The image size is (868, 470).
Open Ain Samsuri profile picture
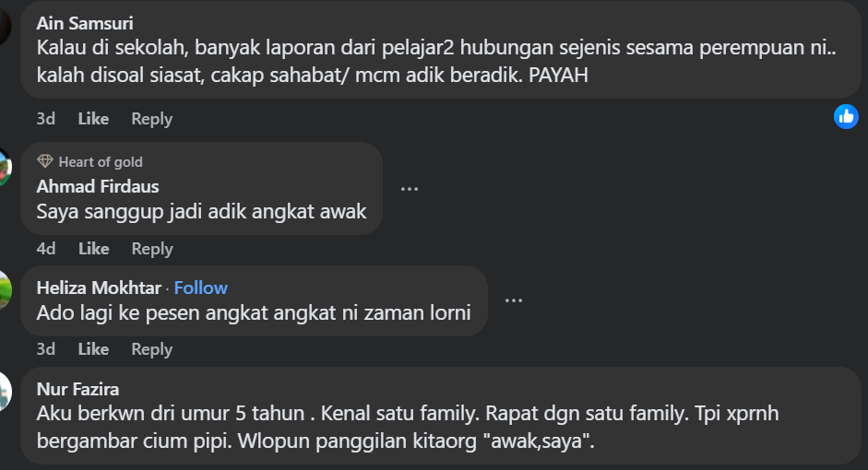point(5,25)
